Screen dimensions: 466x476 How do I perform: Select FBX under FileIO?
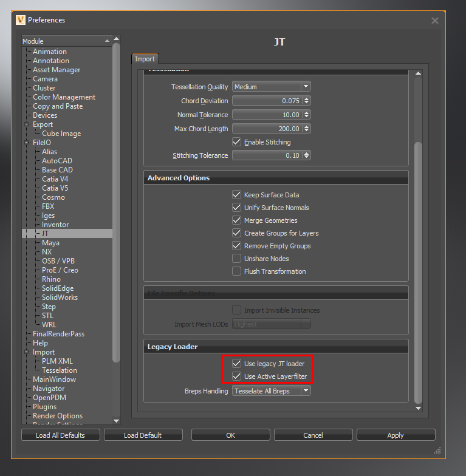point(48,206)
